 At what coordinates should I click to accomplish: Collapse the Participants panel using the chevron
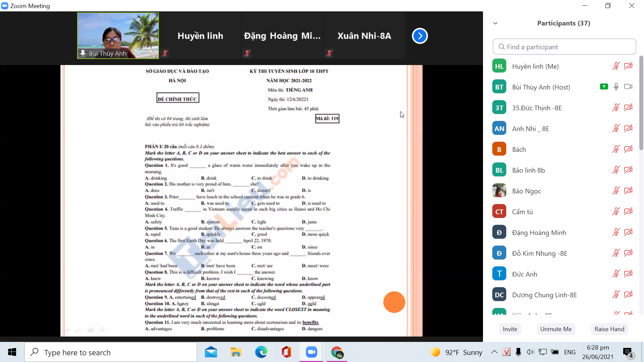click(x=495, y=23)
